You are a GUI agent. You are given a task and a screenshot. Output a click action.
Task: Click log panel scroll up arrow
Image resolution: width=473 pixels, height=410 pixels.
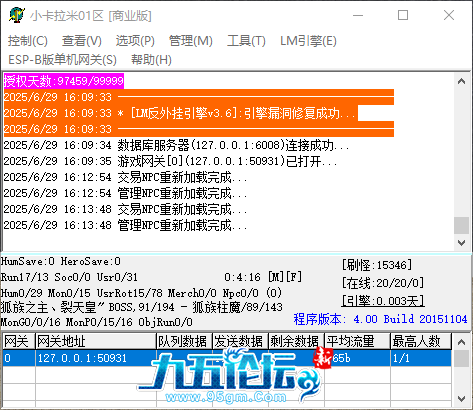tap(461, 81)
